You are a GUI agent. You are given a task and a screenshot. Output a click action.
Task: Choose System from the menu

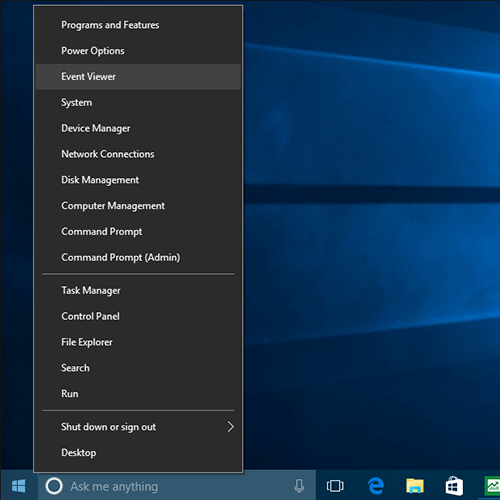pos(138,102)
